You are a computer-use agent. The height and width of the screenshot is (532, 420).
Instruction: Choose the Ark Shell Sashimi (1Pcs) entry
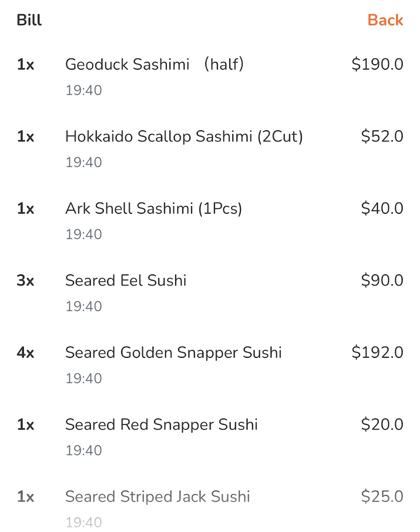[x=153, y=208]
